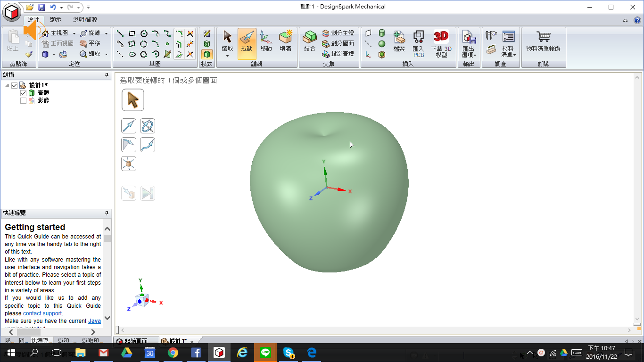644x362 pixels.
Task: Uncheck the 實體 visibility checkbox
Action: pos(23,93)
